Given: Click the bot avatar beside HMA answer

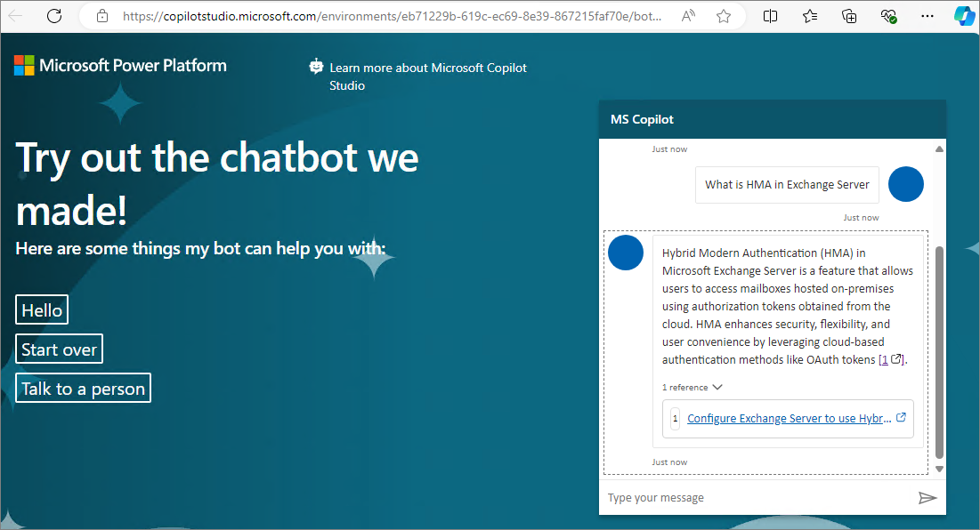Looking at the screenshot, I should (626, 253).
